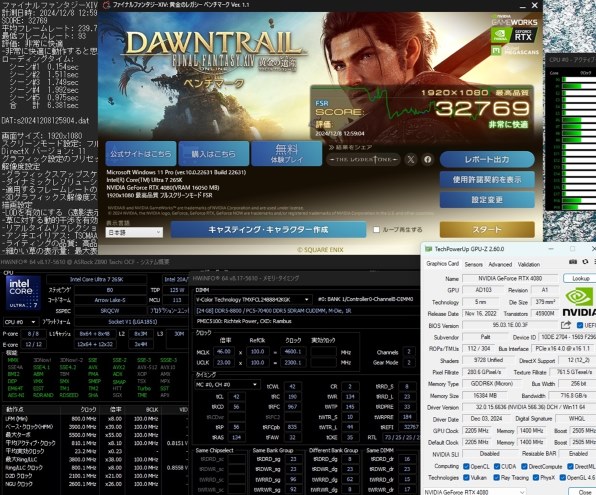Open The Lodestone link in benchmark window

pyautogui.click(x=364, y=159)
